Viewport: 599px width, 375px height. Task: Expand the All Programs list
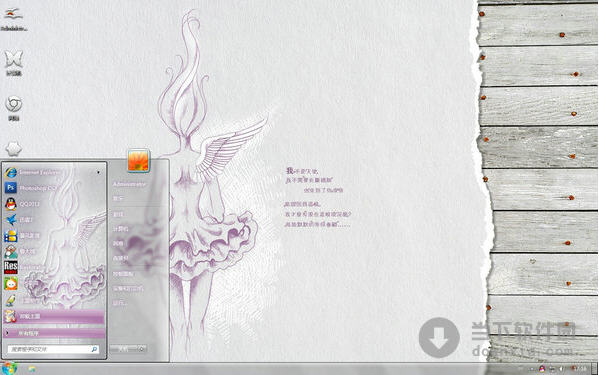(53, 333)
